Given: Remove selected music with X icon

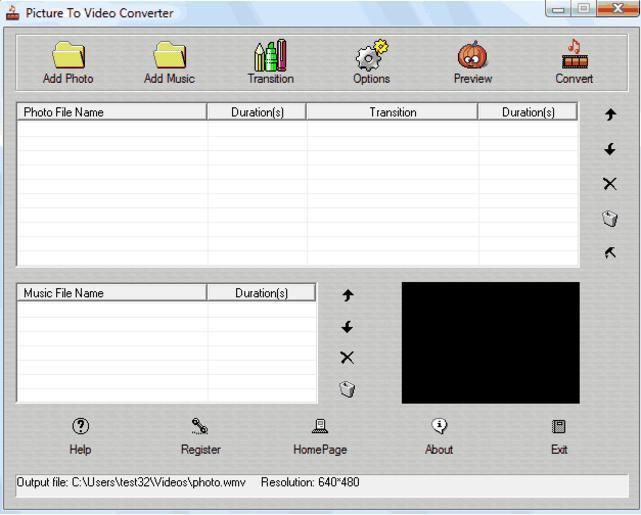Looking at the screenshot, I should pyautogui.click(x=347, y=358).
